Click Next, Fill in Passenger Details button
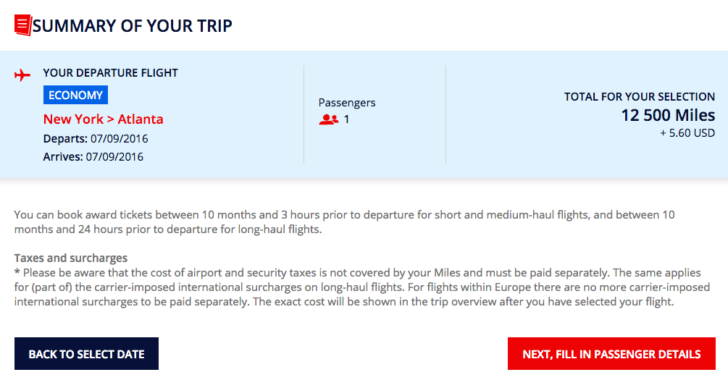Viewport: 728px width, 380px height. 611,354
